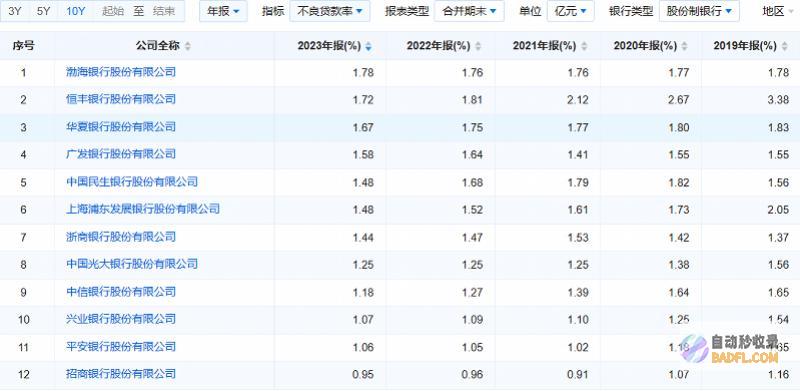Open 兴业银行股份有限公司 link
This screenshot has width=800, height=391.
(121, 320)
